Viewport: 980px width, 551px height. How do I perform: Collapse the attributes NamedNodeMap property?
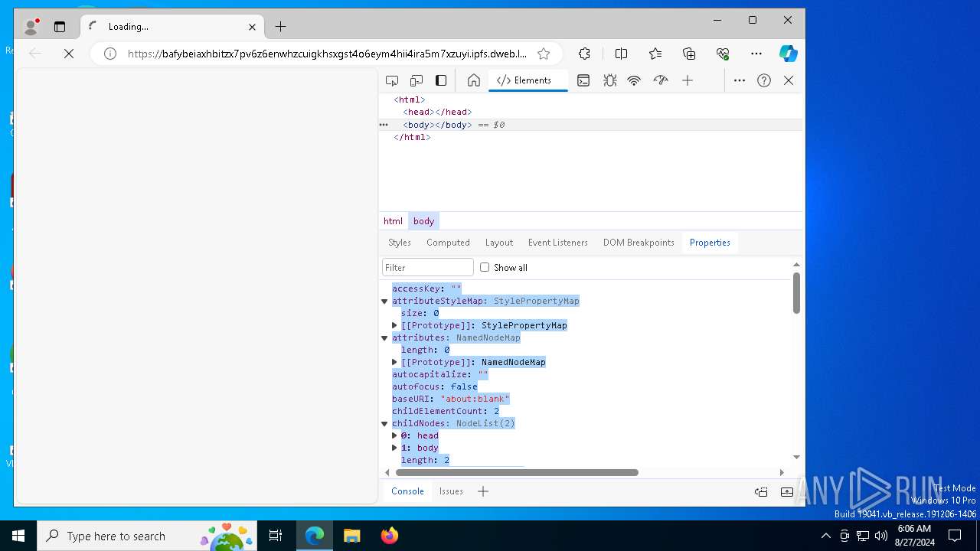[x=384, y=338]
